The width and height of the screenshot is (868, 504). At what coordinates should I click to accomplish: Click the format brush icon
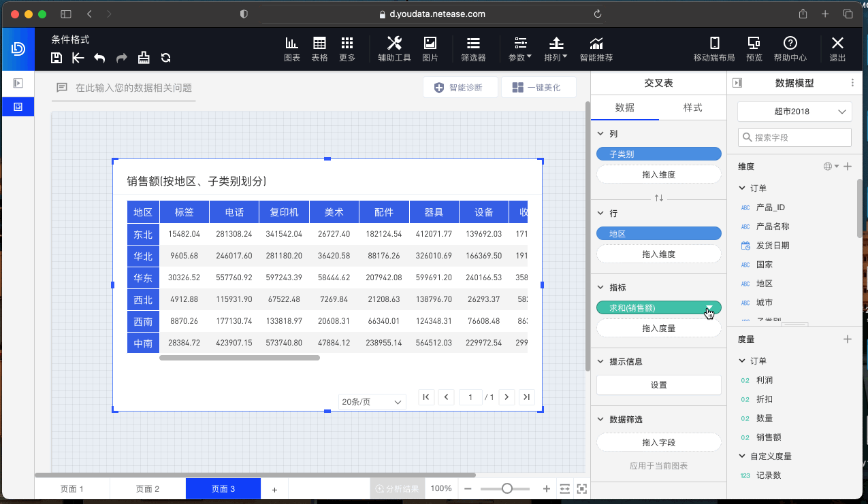tap(144, 58)
